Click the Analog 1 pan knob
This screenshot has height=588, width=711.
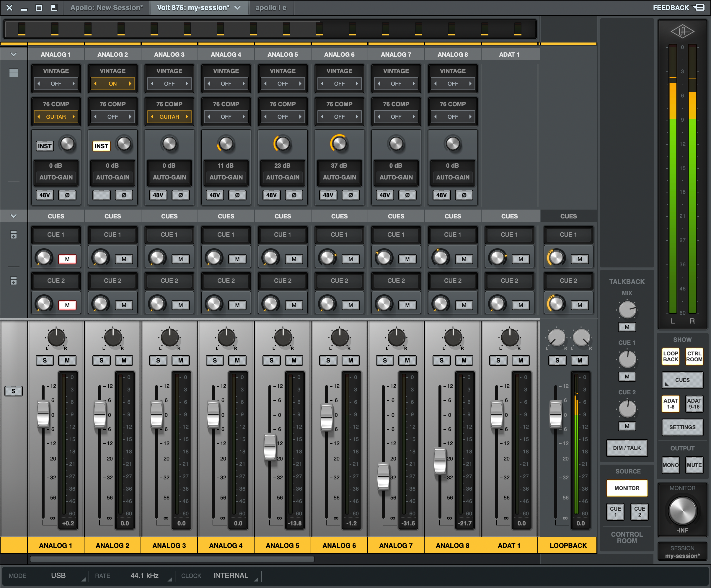point(56,337)
